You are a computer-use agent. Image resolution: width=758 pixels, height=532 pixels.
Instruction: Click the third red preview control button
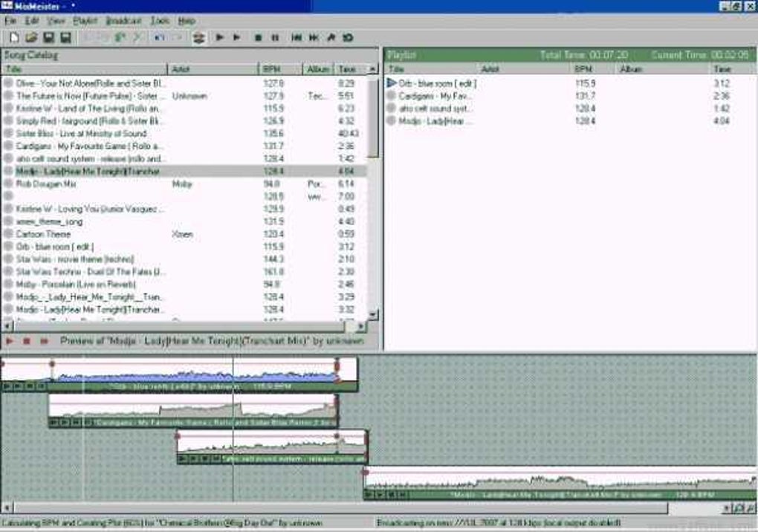click(44, 341)
